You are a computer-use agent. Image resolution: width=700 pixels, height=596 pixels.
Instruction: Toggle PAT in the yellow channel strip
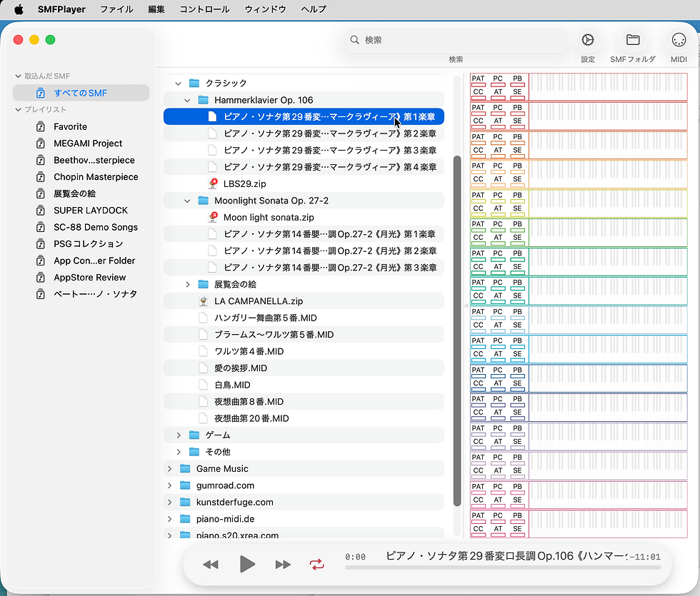click(478, 197)
